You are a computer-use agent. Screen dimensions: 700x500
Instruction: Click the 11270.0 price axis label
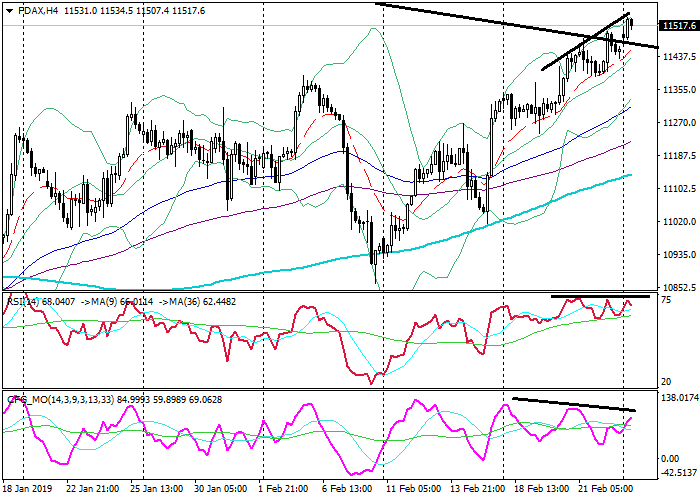click(x=678, y=123)
